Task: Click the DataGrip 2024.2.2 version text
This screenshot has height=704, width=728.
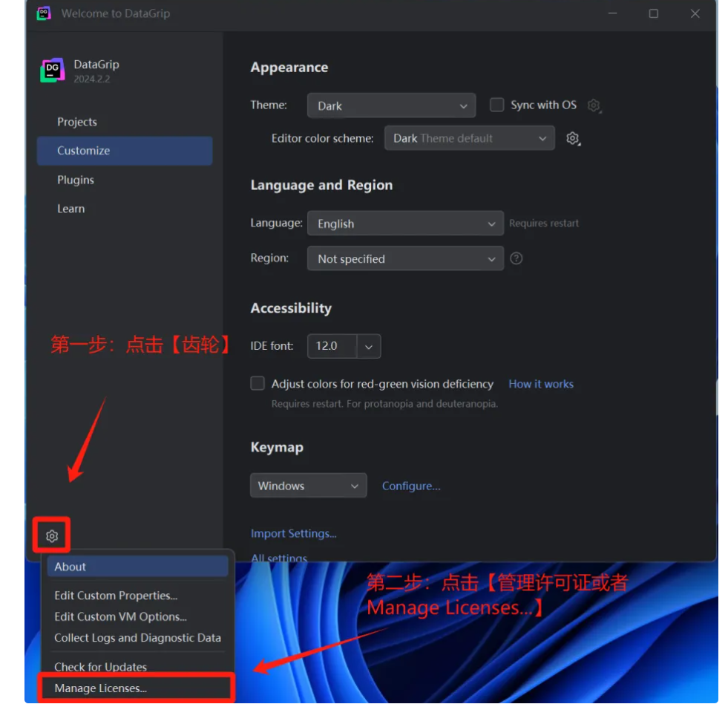Action: (92, 79)
